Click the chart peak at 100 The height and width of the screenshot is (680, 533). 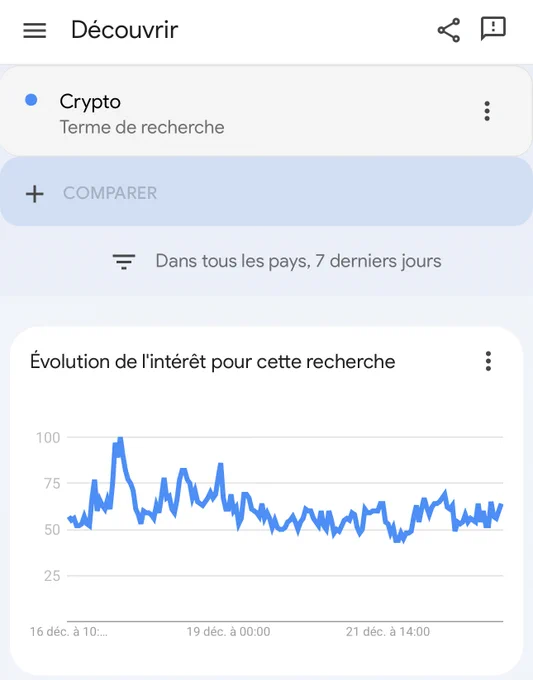[120, 439]
